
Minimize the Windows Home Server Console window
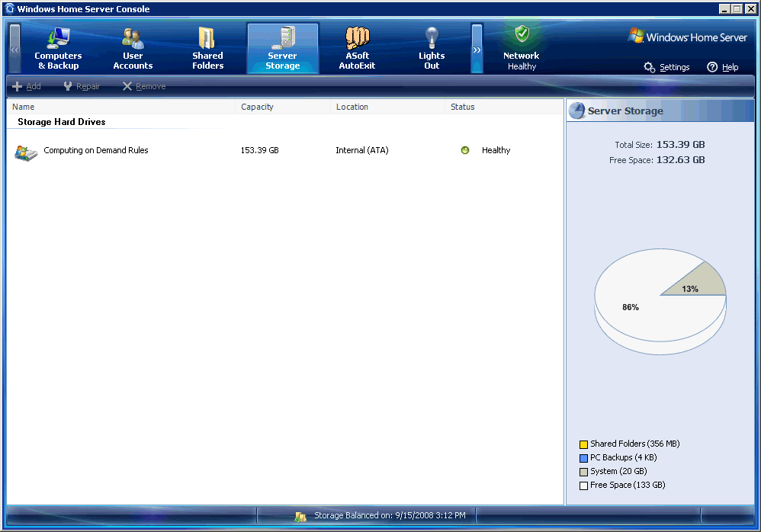click(x=724, y=8)
